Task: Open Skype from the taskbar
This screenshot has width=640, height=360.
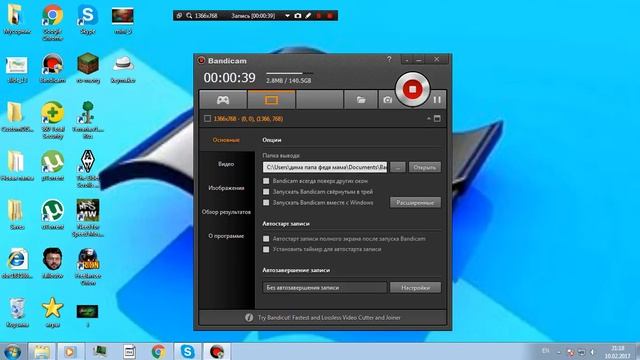Action: click(188, 351)
